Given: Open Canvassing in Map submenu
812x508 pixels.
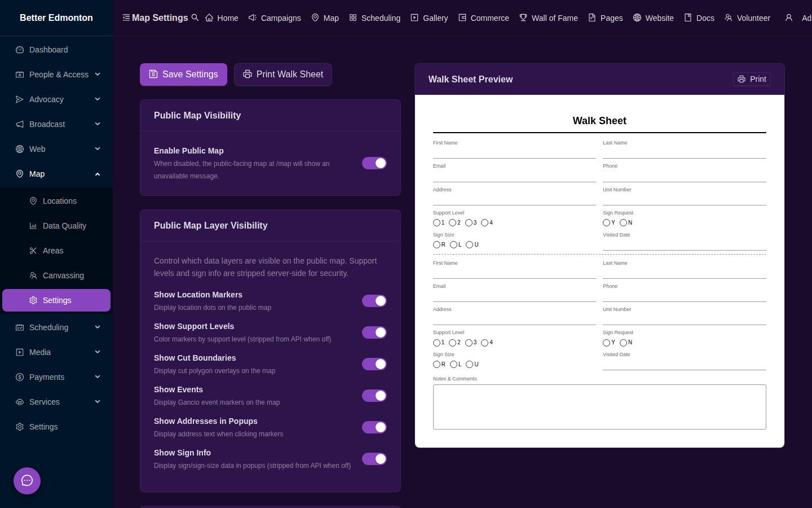Looking at the screenshot, I should [56, 275].
